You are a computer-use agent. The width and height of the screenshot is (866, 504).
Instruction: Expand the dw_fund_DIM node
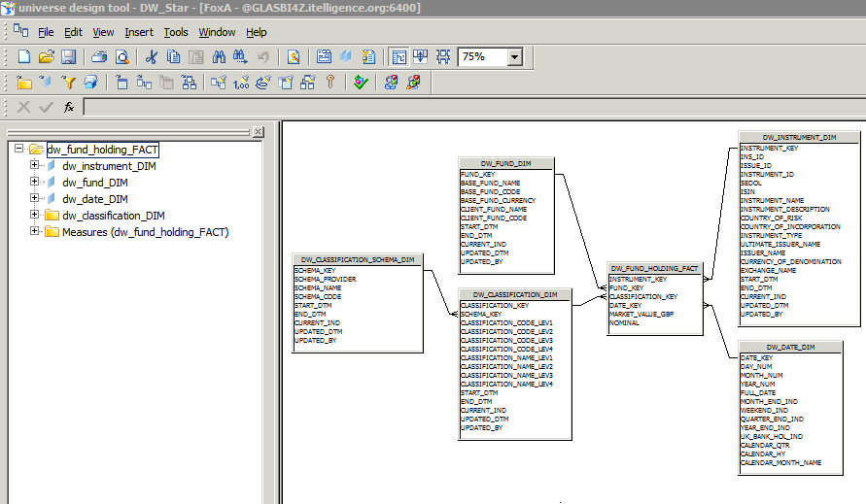pyautogui.click(x=34, y=182)
